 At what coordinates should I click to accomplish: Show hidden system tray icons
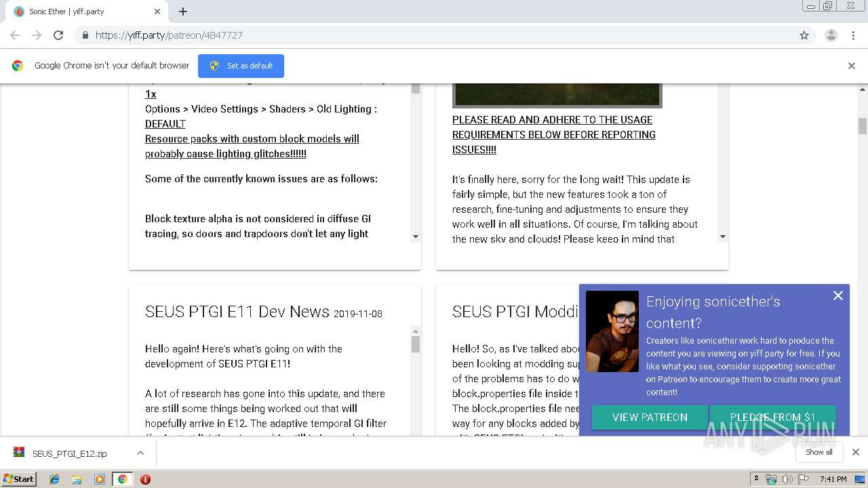coord(756,479)
